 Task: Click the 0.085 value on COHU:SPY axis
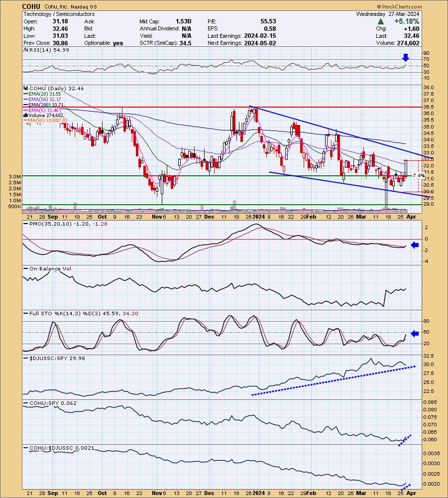pyautogui.click(x=430, y=402)
